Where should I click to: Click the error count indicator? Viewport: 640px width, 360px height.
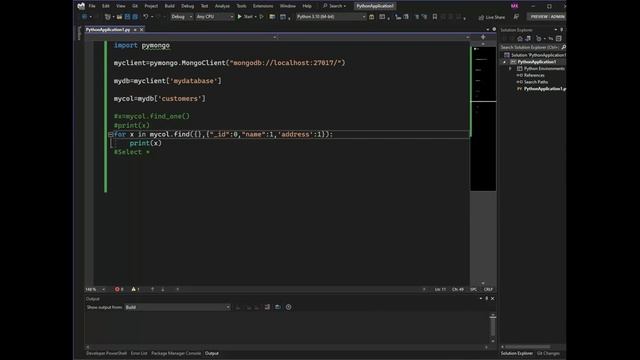coord(119,289)
